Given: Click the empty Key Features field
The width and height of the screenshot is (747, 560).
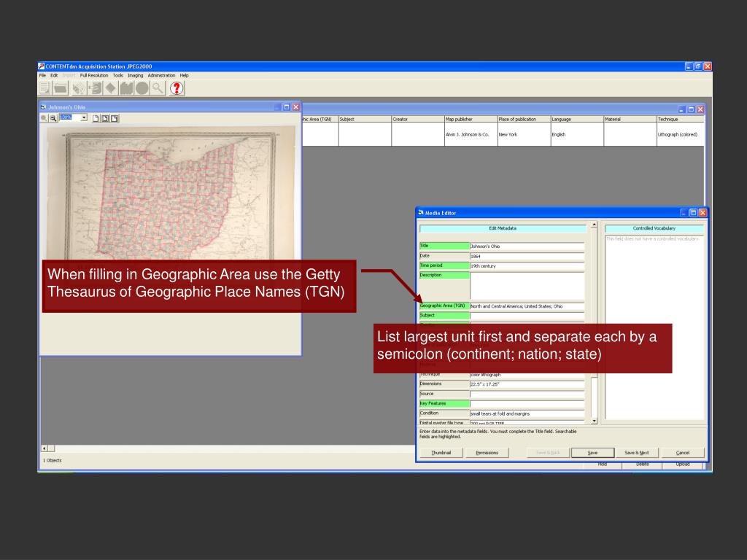Looking at the screenshot, I should pos(527,404).
